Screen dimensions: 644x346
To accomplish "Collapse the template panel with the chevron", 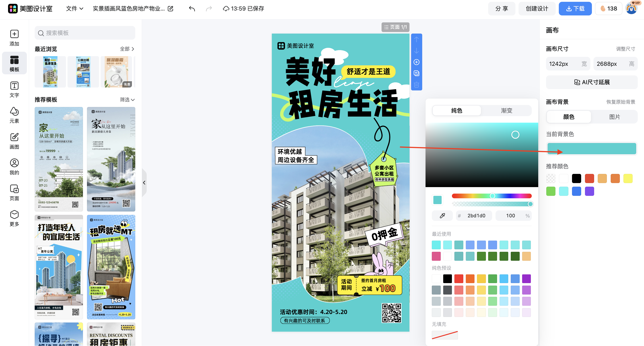I will [x=144, y=183].
